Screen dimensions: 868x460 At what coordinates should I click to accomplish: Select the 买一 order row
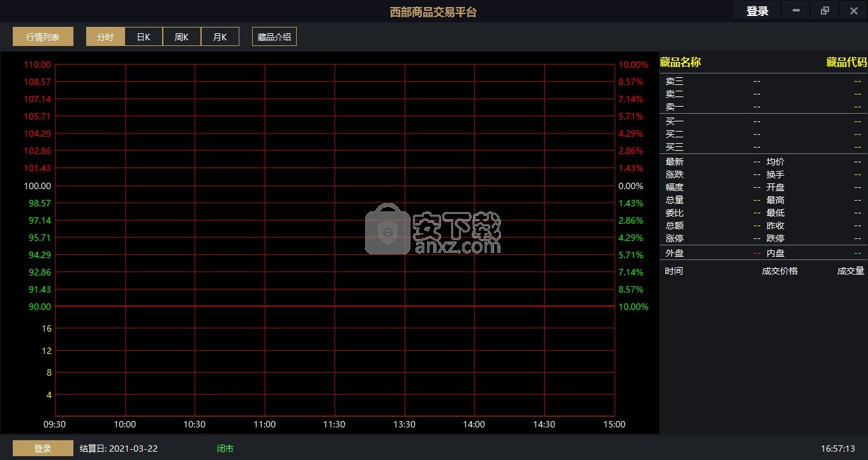pos(763,121)
